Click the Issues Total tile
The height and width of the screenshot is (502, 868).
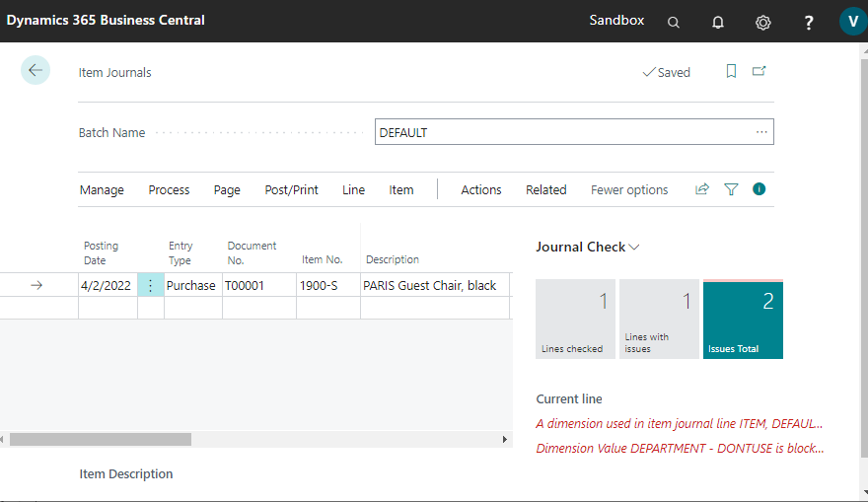tap(743, 319)
